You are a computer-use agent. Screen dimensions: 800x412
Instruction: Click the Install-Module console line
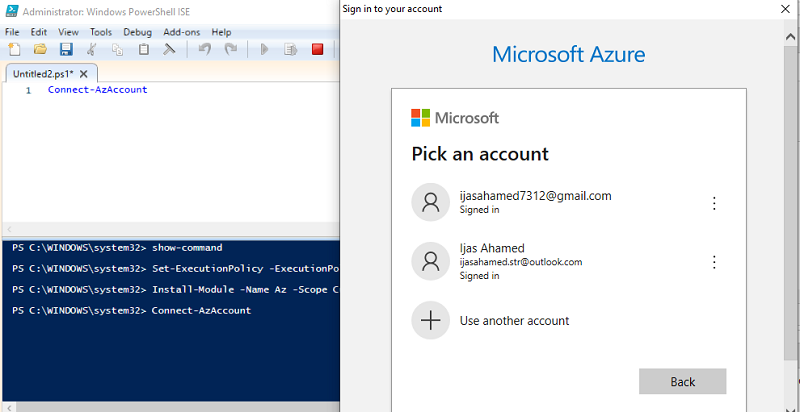tap(176, 290)
